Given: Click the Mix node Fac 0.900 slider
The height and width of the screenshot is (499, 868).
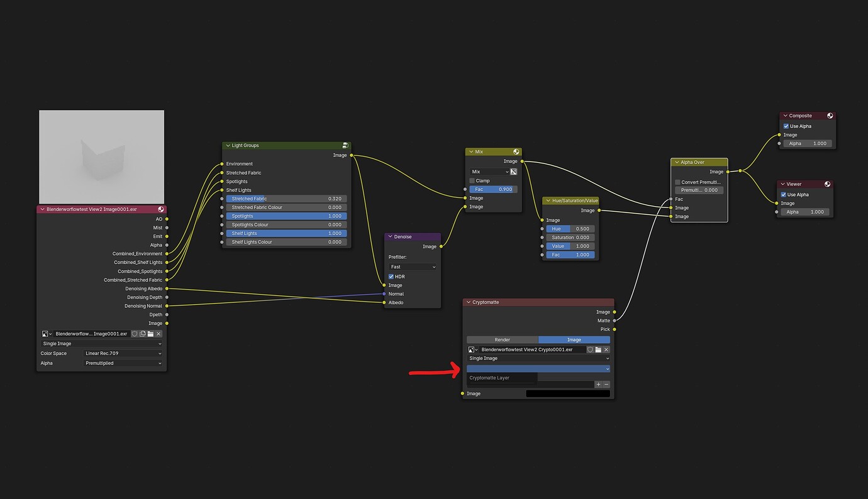Looking at the screenshot, I should point(493,189).
